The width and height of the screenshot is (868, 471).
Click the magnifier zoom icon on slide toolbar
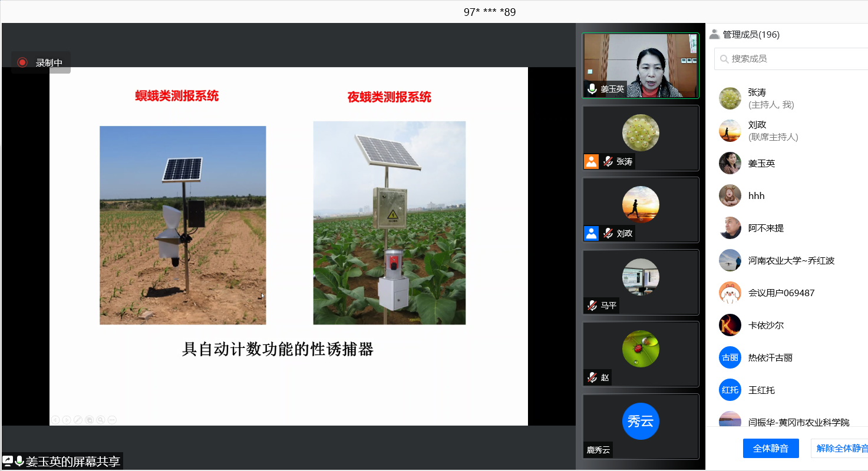tap(101, 420)
